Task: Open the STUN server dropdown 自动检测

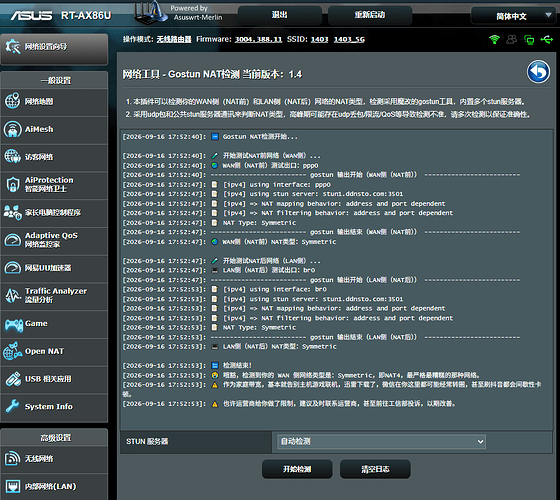Action: [381, 441]
